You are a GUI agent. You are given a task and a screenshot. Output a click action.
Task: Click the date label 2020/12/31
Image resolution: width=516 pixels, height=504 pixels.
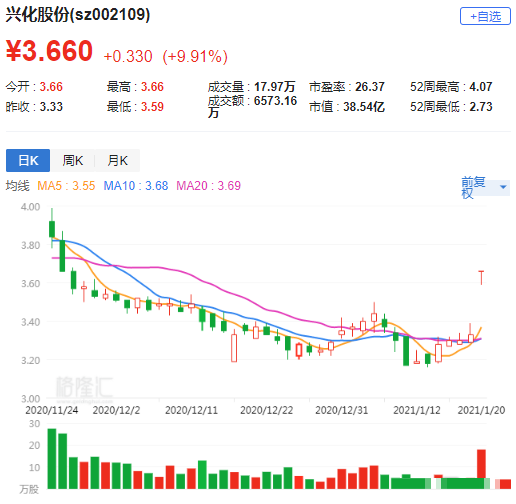(x=342, y=410)
